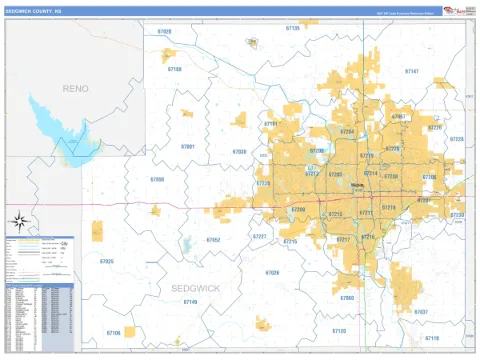Click the Wichita city label
The image size is (480, 360).
pos(357,185)
